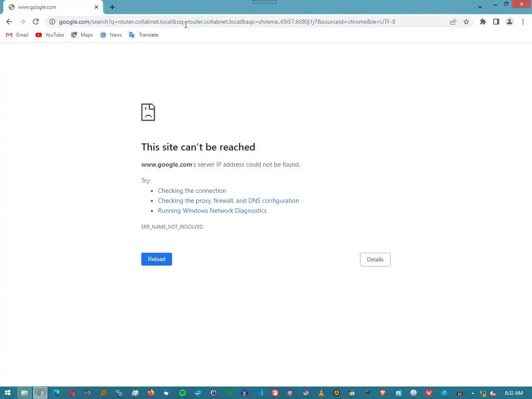Open the News bookmark
Image resolution: width=532 pixels, height=399 pixels.
click(111, 35)
